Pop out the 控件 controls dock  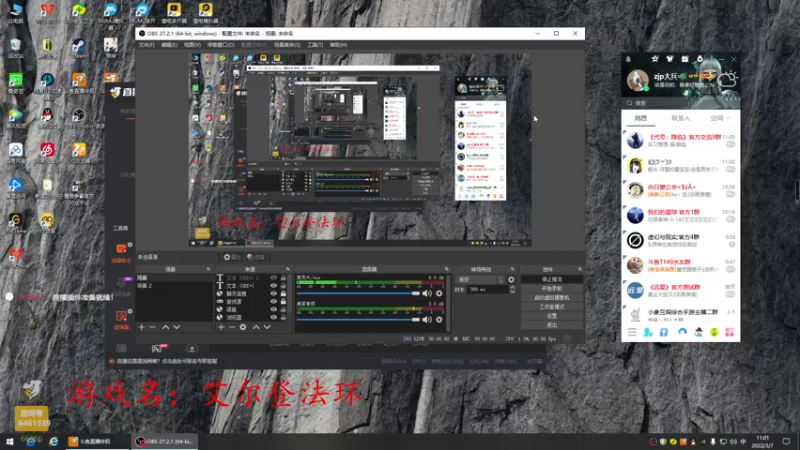click(x=580, y=269)
